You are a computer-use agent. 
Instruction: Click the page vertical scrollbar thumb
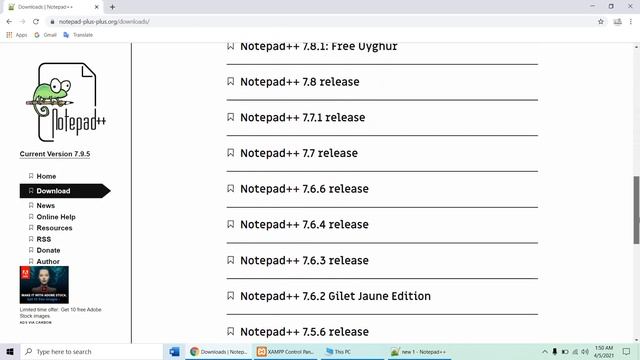click(x=636, y=210)
